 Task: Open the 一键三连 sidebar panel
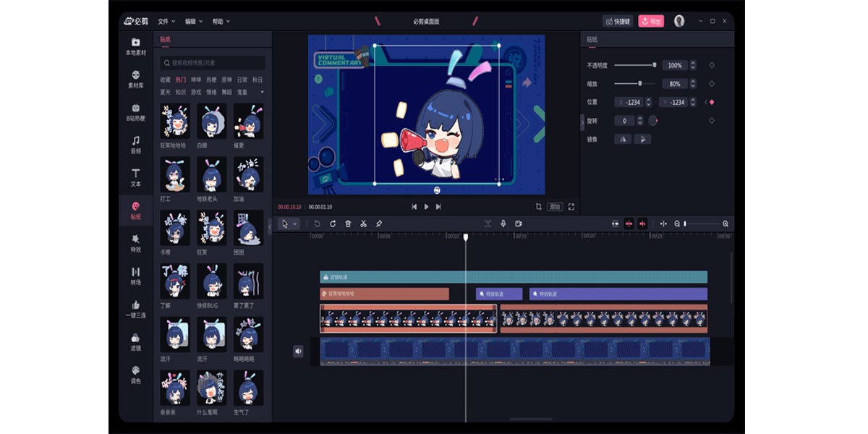click(x=136, y=310)
